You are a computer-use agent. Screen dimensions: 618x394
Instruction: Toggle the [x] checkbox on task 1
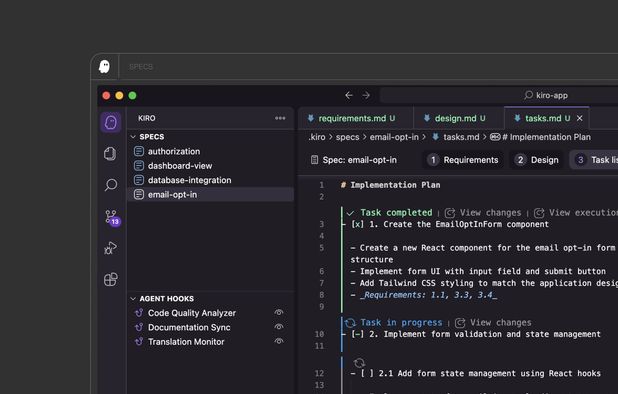(x=357, y=224)
